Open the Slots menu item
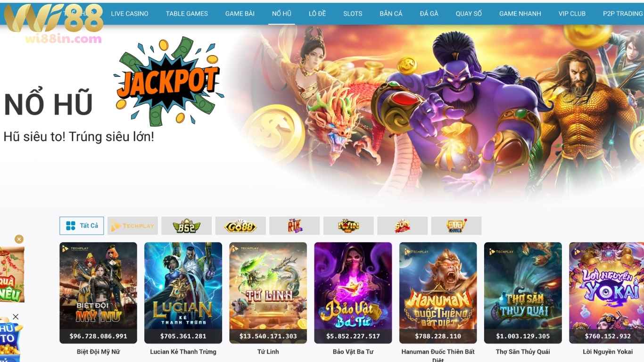The image size is (644, 362). (x=353, y=14)
